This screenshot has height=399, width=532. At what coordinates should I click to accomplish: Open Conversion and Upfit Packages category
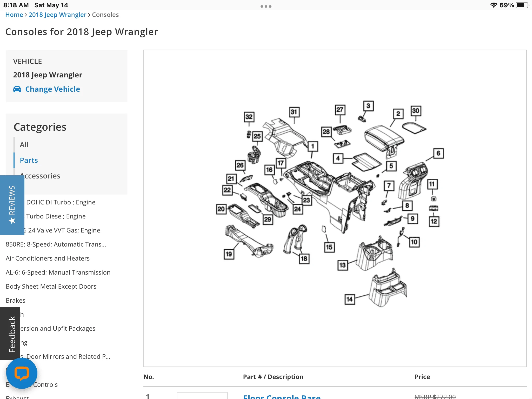coord(58,329)
